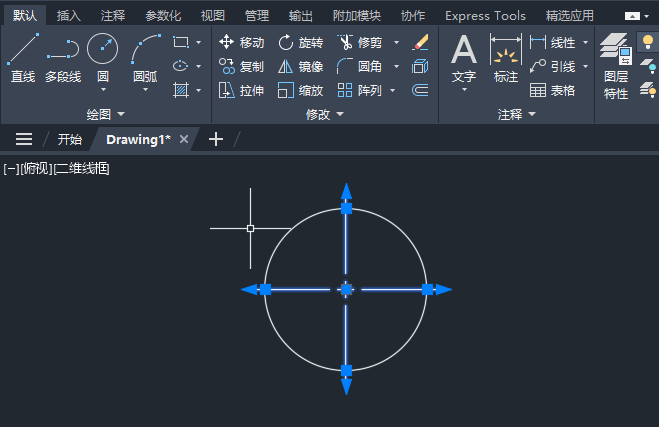Activate the 移动 (Move) tool
659x427 pixels.
point(242,42)
